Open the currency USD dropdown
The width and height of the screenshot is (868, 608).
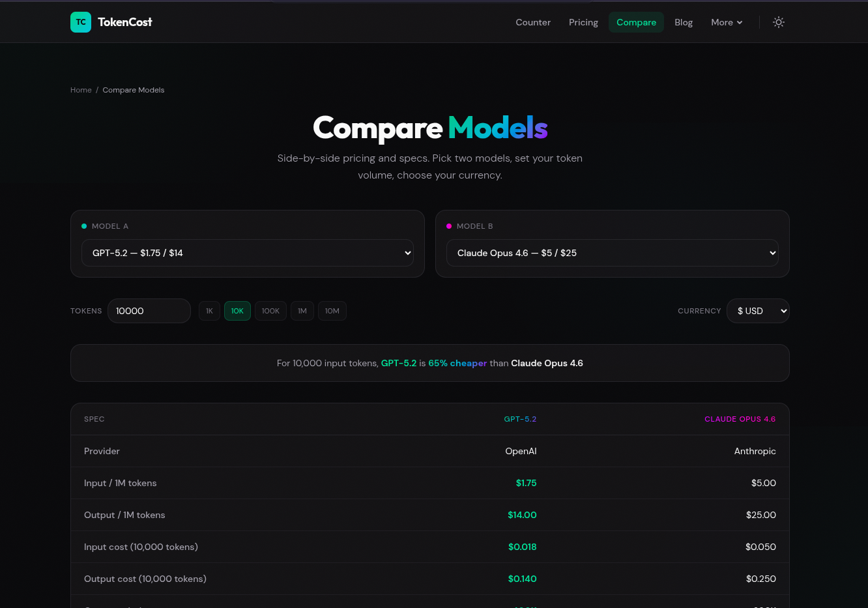pyautogui.click(x=758, y=311)
